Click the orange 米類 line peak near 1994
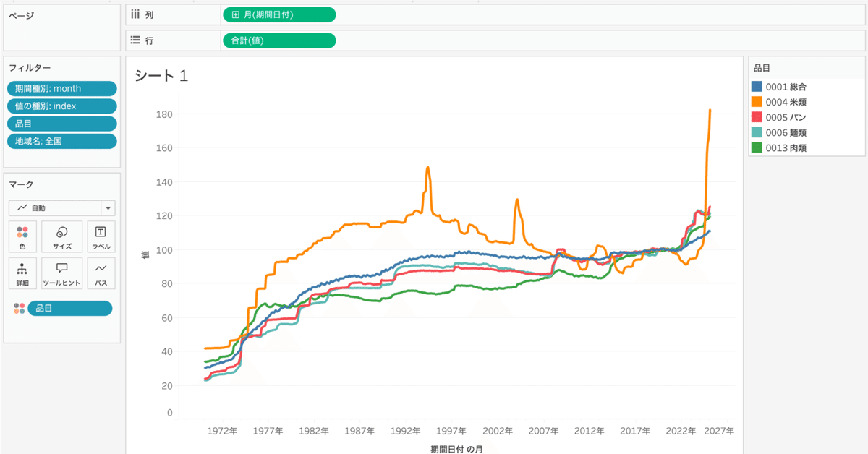This screenshot has width=868, height=454. (428, 168)
